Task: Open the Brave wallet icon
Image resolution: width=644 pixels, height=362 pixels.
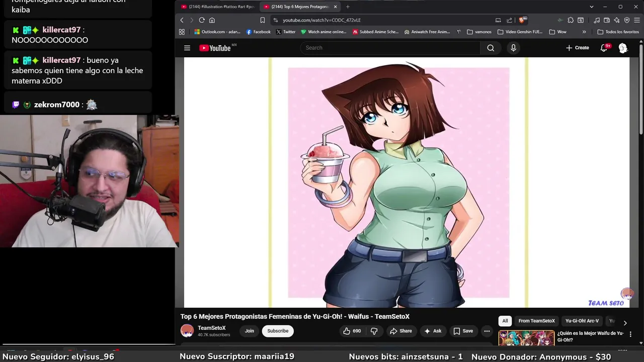Action: coord(607,20)
